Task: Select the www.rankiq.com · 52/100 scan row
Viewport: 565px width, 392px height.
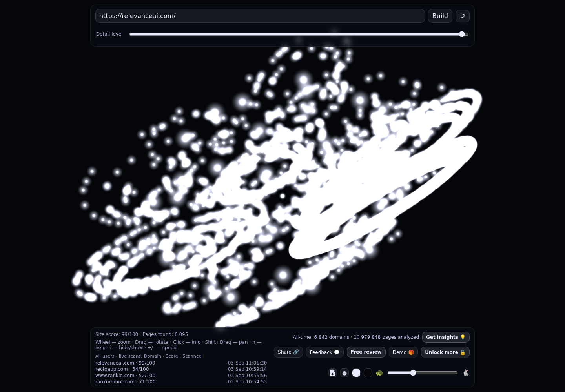Action: (x=181, y=376)
